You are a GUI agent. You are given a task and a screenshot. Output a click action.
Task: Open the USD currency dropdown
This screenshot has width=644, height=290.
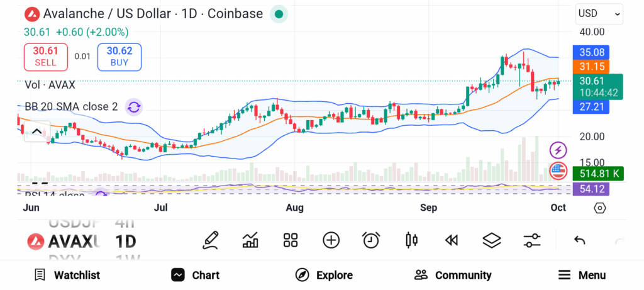tap(599, 13)
